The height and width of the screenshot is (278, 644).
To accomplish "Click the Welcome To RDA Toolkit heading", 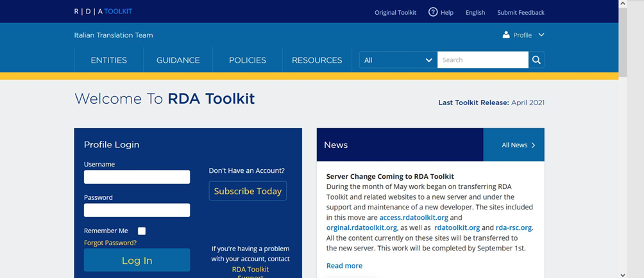I will click(x=164, y=99).
